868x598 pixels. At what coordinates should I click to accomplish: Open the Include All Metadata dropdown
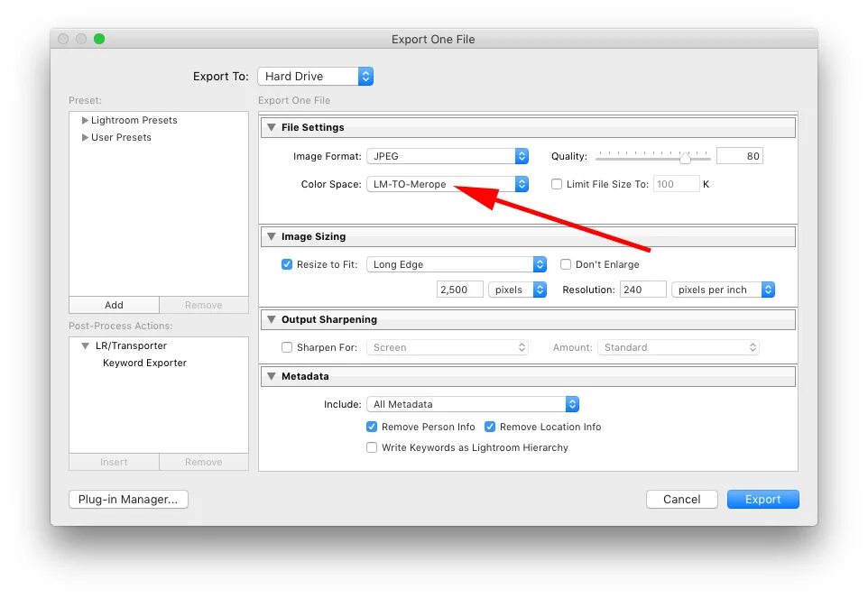pos(473,404)
